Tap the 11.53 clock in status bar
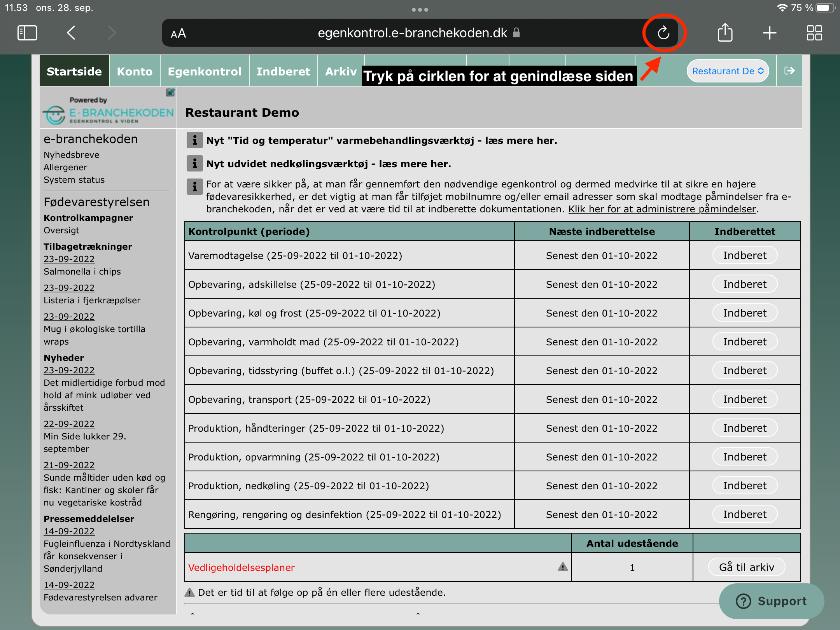The height and width of the screenshot is (630, 840). pos(16,8)
